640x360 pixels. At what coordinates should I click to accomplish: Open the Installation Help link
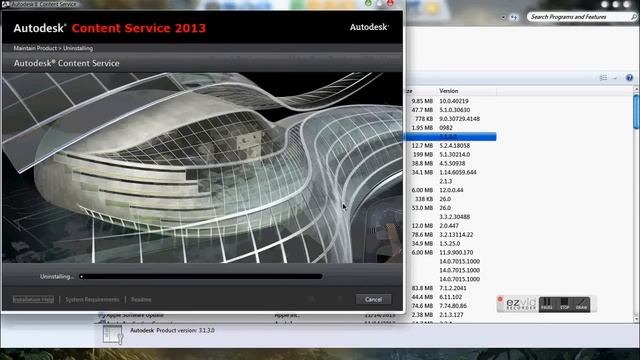coord(33,299)
